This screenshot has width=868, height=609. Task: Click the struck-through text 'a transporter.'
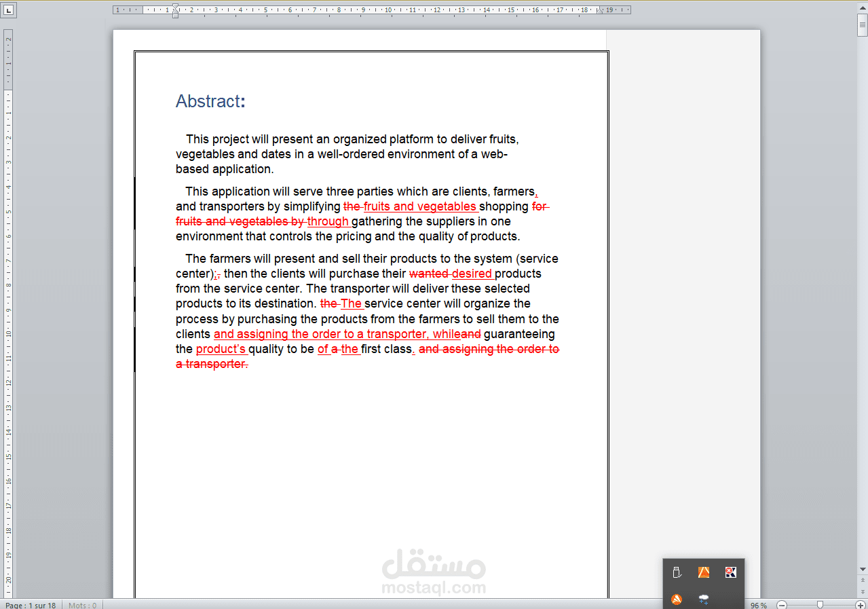pos(212,364)
